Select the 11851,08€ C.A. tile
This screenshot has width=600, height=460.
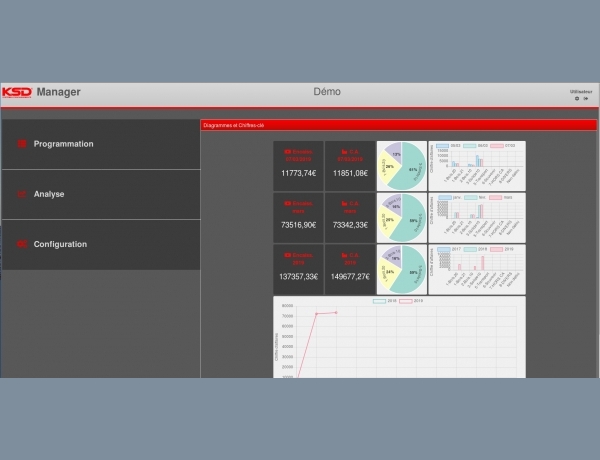(349, 165)
